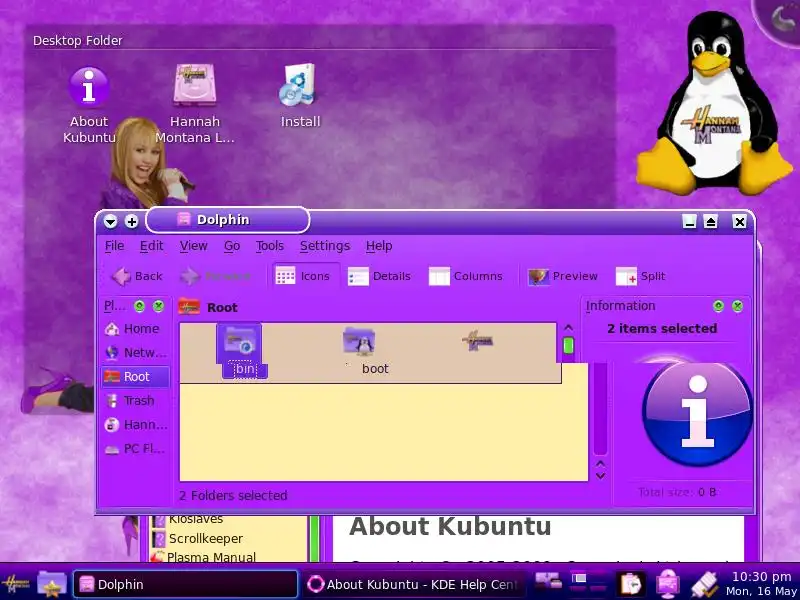
Task: Switch to Columns view mode
Action: [466, 276]
